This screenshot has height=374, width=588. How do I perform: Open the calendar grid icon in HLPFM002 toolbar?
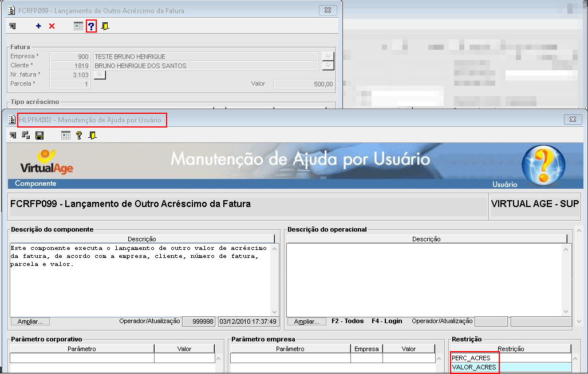click(66, 135)
